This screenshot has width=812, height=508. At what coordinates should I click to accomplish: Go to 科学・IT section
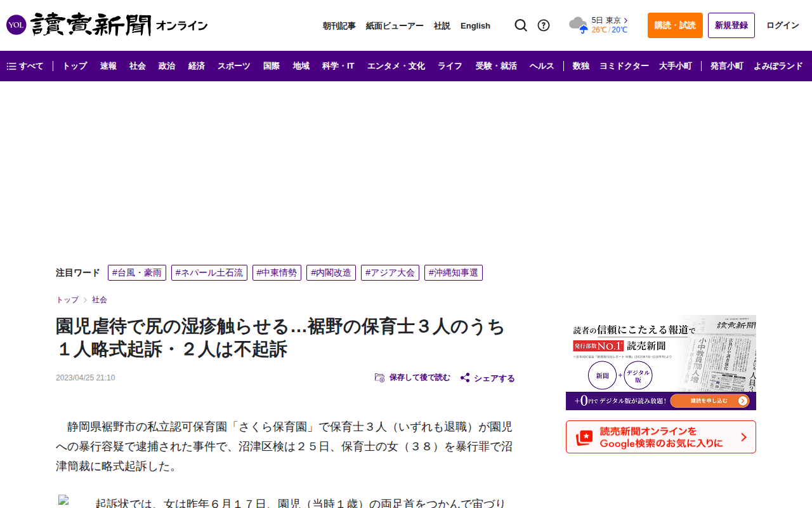[338, 66]
